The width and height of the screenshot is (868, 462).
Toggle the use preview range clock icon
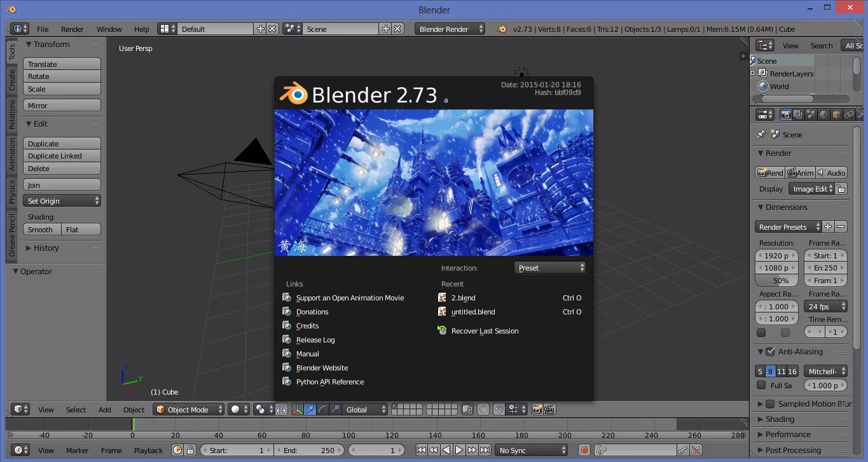point(177,450)
